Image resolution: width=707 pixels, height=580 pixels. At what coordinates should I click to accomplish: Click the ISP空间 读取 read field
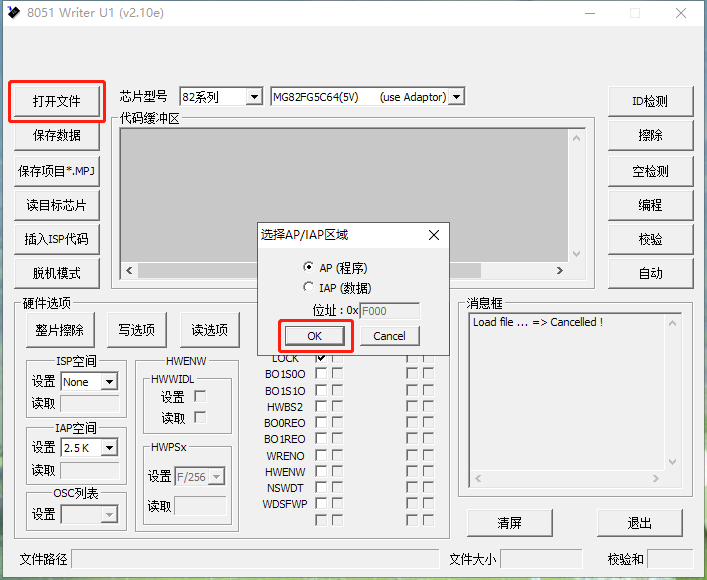click(90, 404)
